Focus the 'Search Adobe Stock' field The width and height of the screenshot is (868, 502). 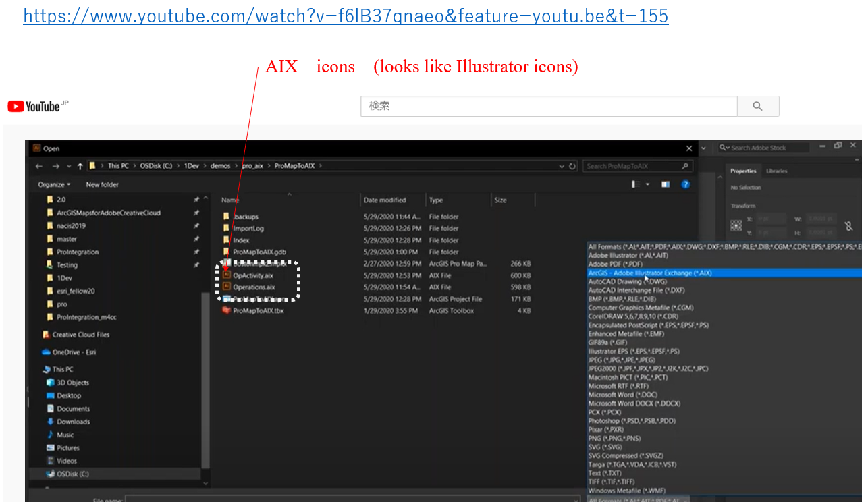tap(763, 148)
